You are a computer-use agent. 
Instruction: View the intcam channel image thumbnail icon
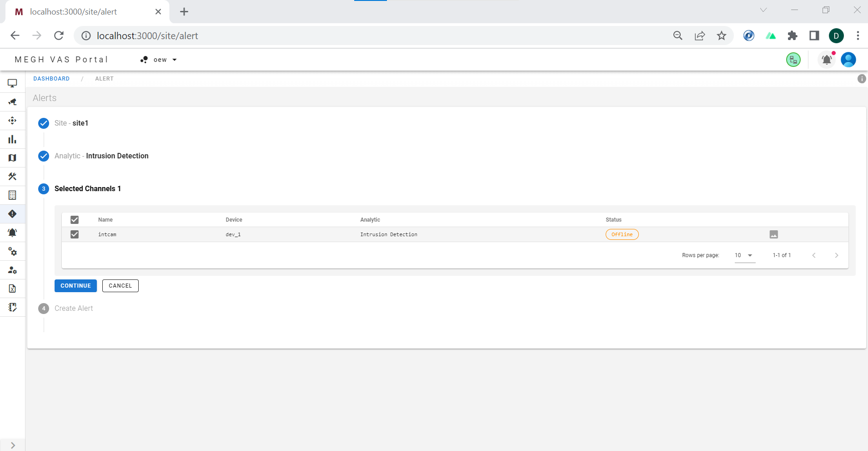[x=774, y=234]
